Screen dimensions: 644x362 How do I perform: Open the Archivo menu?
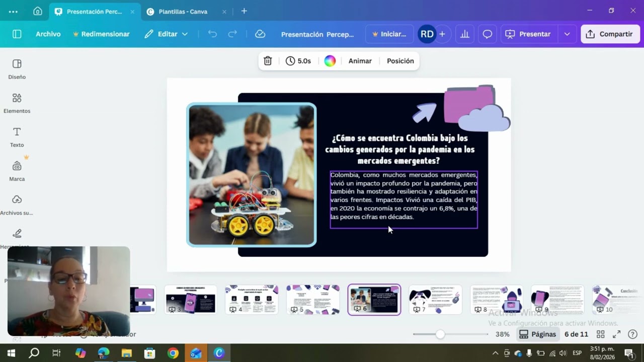[x=48, y=34]
